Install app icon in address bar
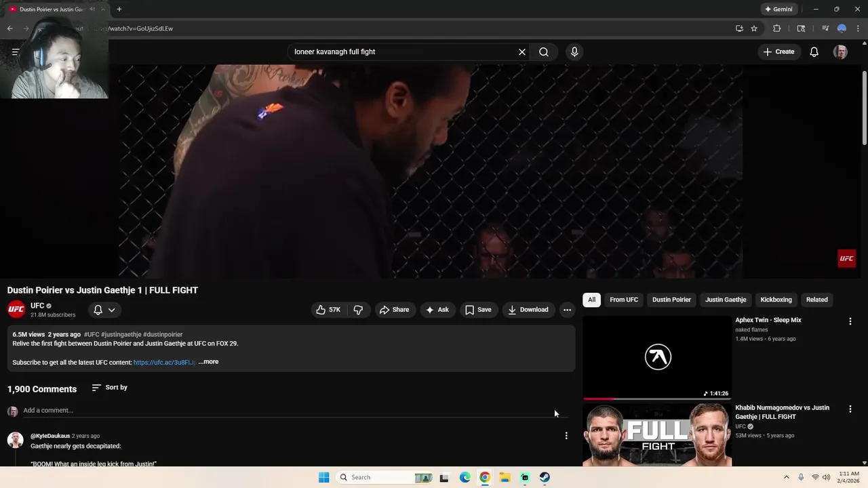Image resolution: width=868 pixels, height=488 pixels. 739,28
